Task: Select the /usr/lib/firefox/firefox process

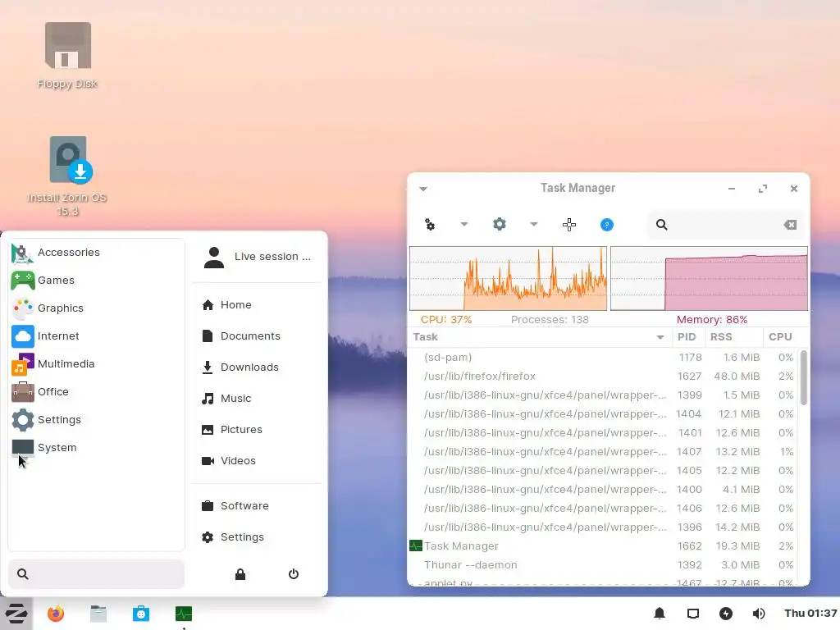Action: click(x=603, y=376)
